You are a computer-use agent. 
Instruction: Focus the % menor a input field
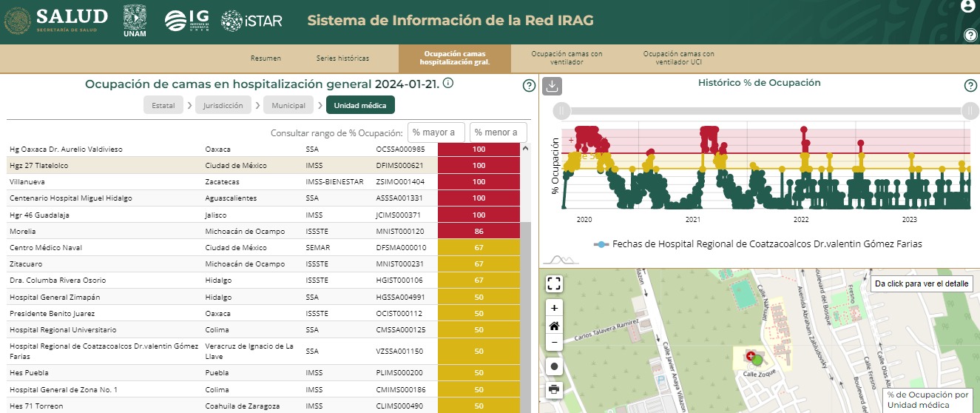[x=499, y=132]
